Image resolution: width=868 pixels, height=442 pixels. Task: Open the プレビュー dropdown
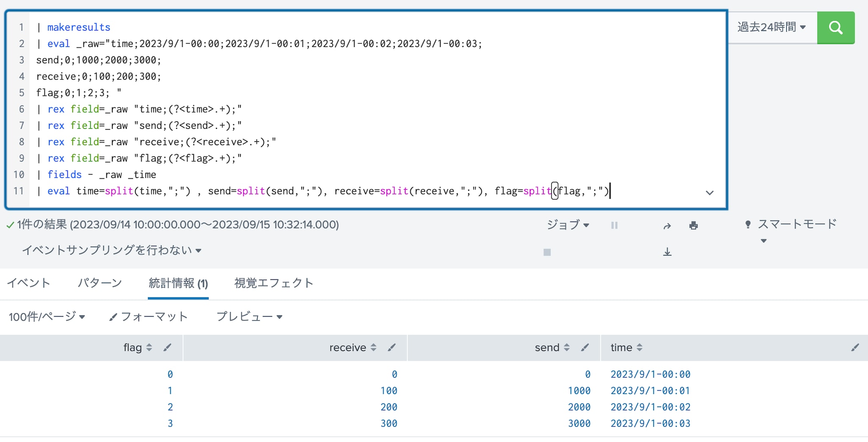click(249, 317)
